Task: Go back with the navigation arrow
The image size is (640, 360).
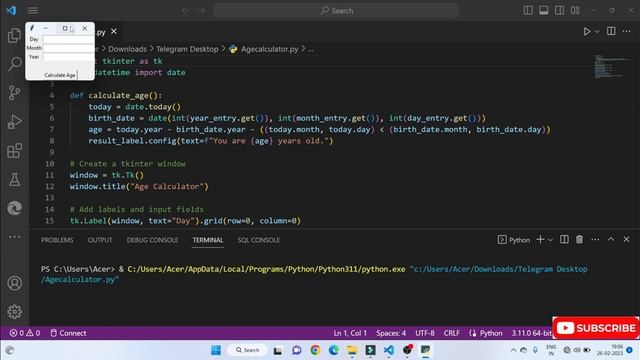Action: (186, 11)
